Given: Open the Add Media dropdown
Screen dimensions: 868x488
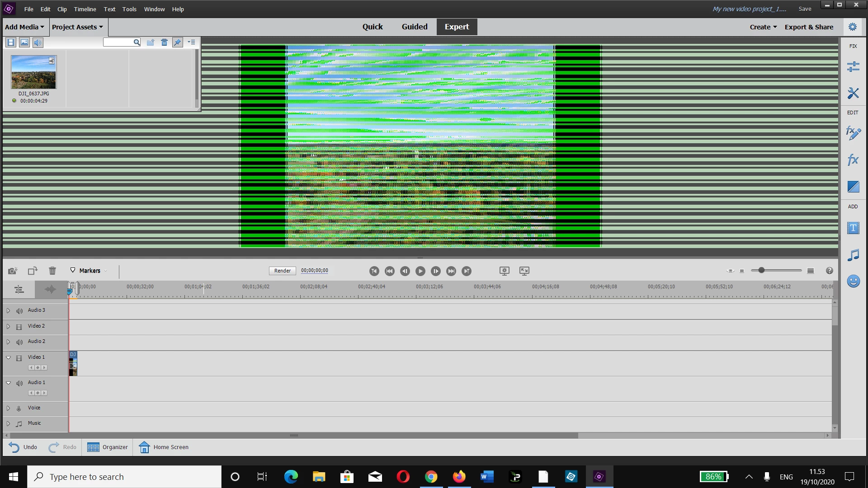Looking at the screenshot, I should pos(24,27).
